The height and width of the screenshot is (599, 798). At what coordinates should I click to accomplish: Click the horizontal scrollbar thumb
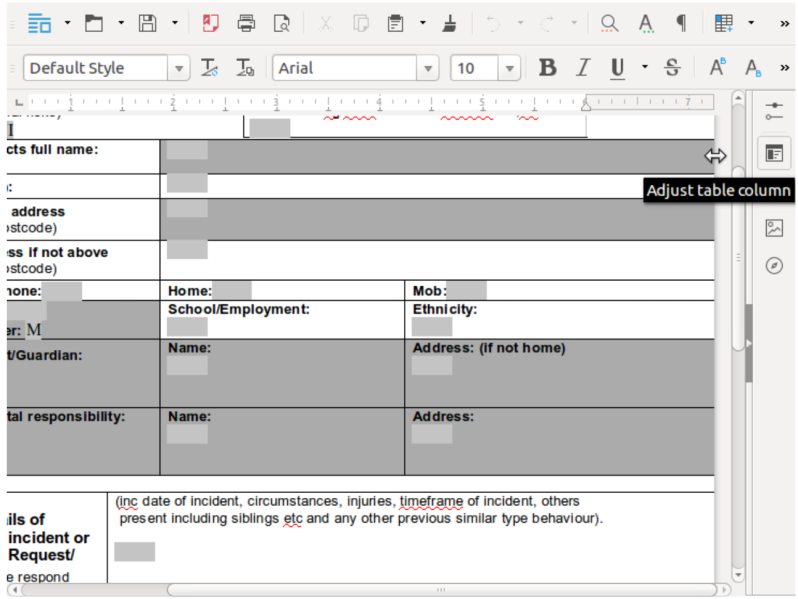pos(441,590)
